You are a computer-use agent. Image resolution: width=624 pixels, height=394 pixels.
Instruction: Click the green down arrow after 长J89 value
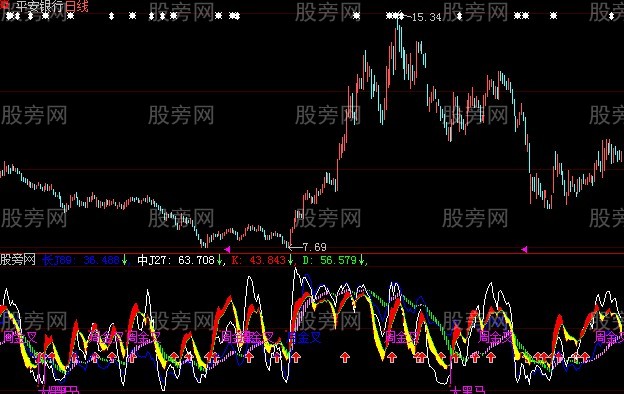coord(124,260)
